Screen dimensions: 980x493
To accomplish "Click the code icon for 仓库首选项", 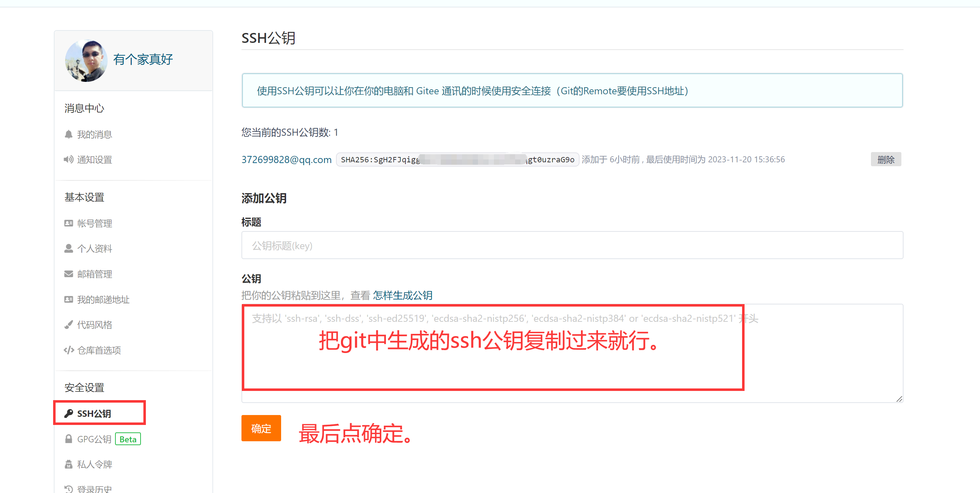I will pos(68,350).
